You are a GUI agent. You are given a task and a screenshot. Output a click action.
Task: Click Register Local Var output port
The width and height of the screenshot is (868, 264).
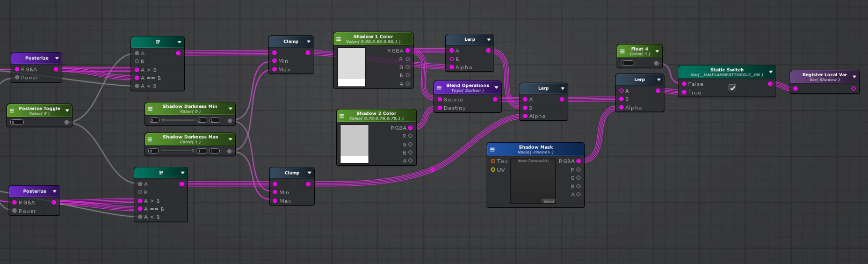point(853,89)
